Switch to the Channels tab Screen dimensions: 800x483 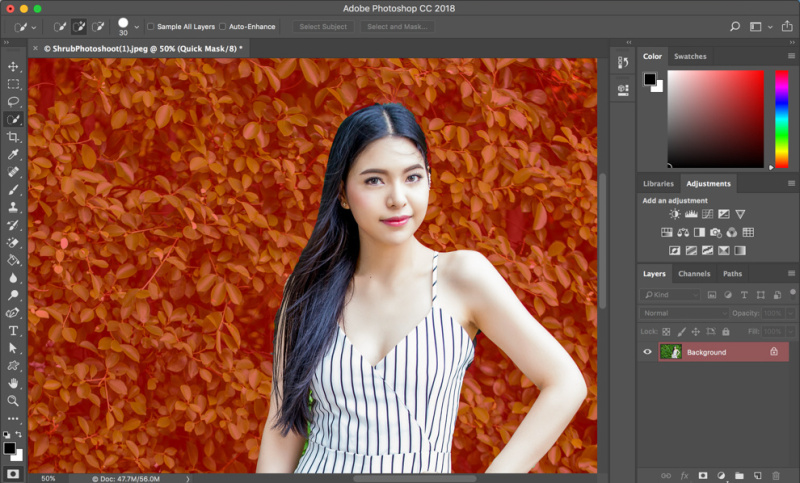694,274
